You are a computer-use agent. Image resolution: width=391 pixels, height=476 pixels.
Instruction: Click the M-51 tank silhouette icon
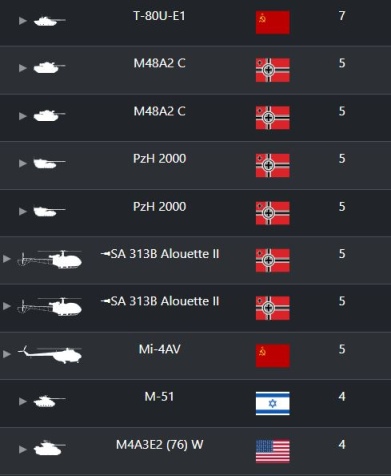point(49,401)
